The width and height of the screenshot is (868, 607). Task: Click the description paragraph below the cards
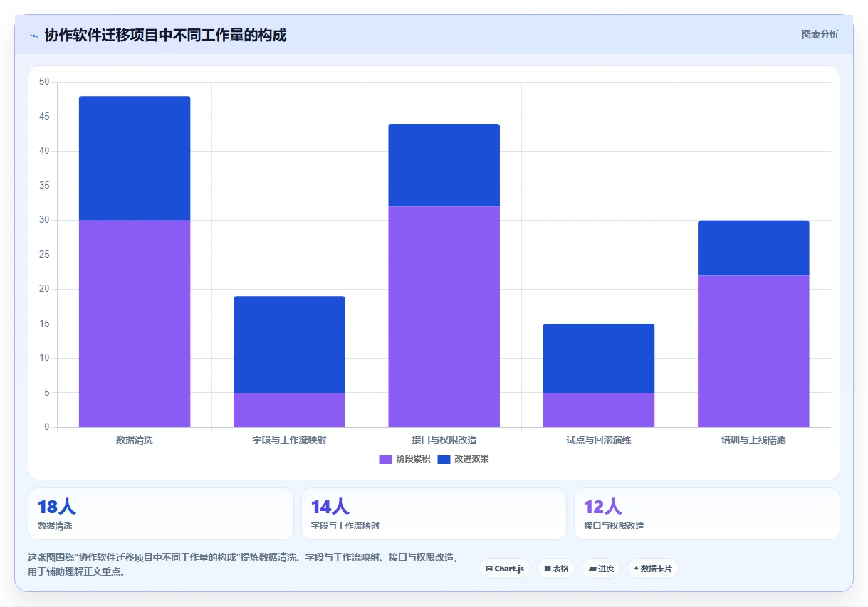244,564
